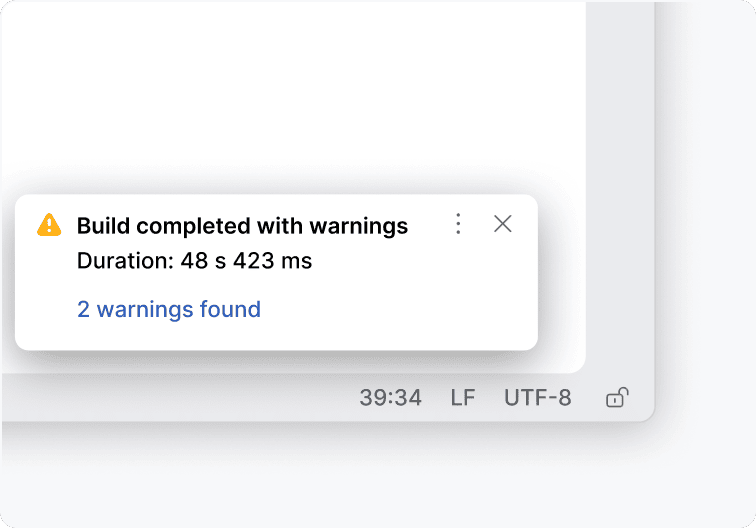
Task: Dismiss the build warnings notification
Action: [503, 224]
